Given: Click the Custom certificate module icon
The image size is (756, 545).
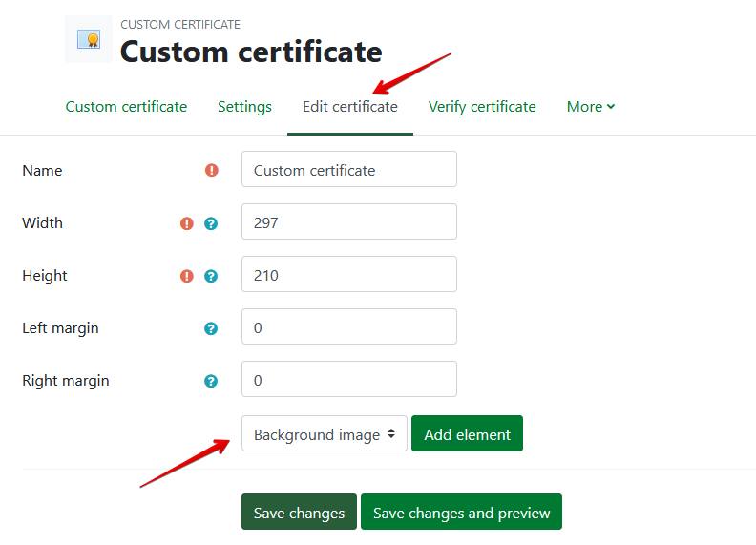Looking at the screenshot, I should [x=89, y=40].
